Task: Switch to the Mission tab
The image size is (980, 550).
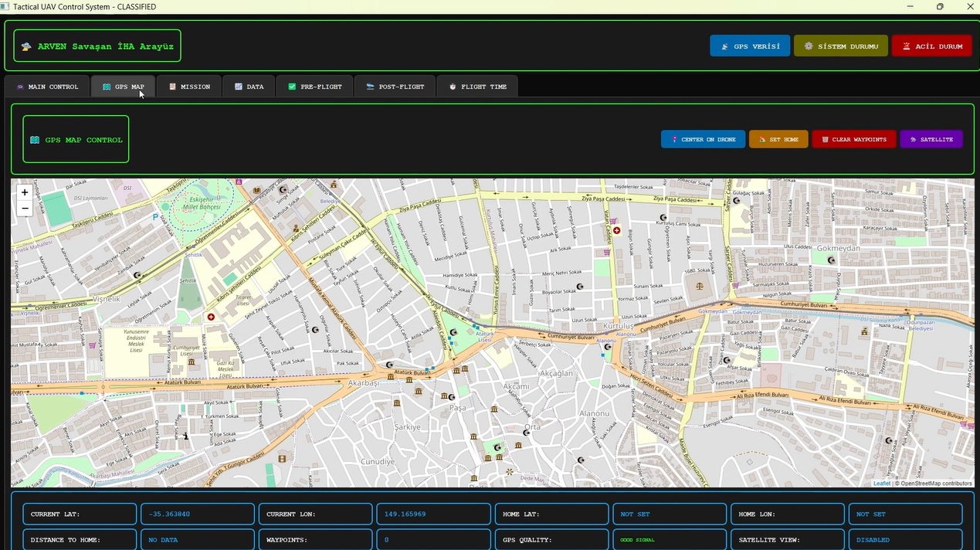Action: [189, 87]
